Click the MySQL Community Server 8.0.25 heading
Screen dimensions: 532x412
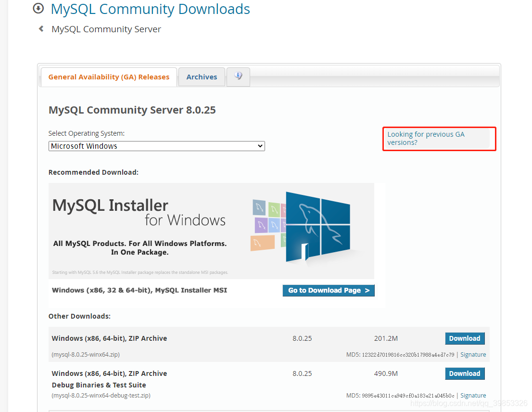point(132,110)
